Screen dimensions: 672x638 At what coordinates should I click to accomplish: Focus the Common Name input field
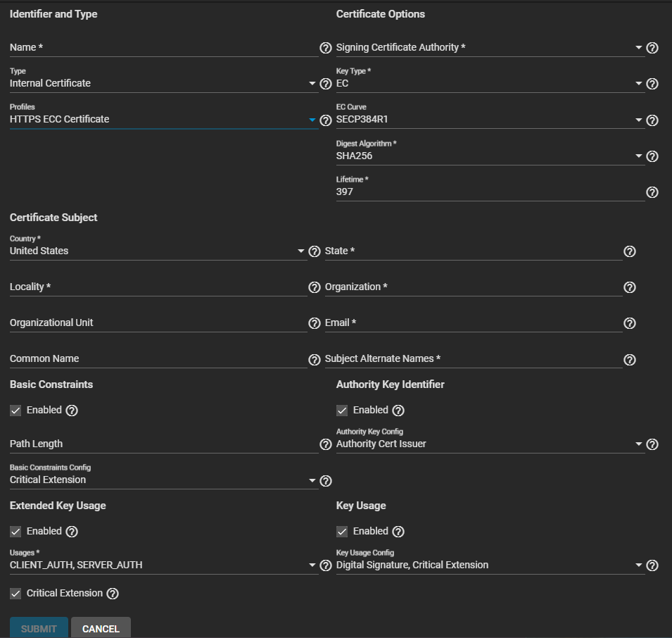(x=158, y=359)
